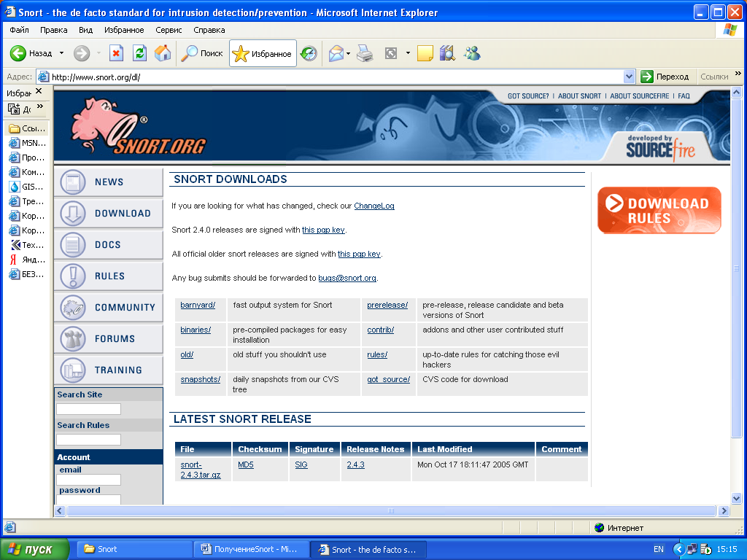Screen dimensions: 747x560
Task: Click the Forward arrow icon
Action: point(82,53)
